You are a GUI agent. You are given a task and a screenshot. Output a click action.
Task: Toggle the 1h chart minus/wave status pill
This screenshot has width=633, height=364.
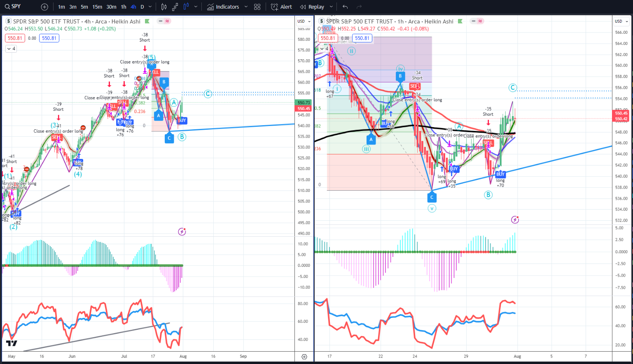click(x=477, y=21)
